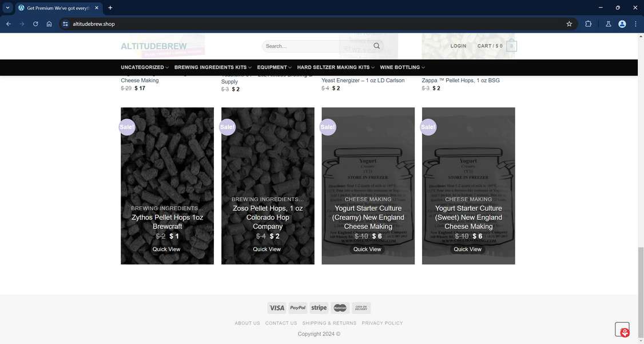Open Yogurt Starter Culture (Sweet) product
This screenshot has width=644, height=344.
click(x=468, y=217)
